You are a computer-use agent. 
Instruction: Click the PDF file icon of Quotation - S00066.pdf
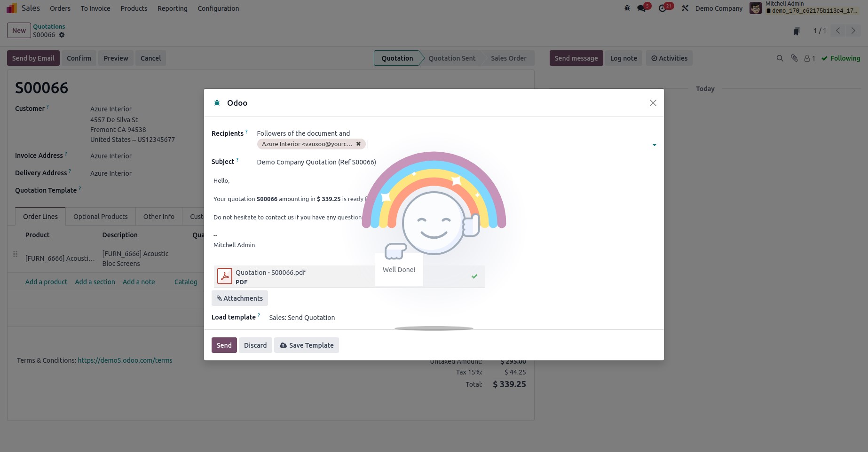click(x=225, y=276)
